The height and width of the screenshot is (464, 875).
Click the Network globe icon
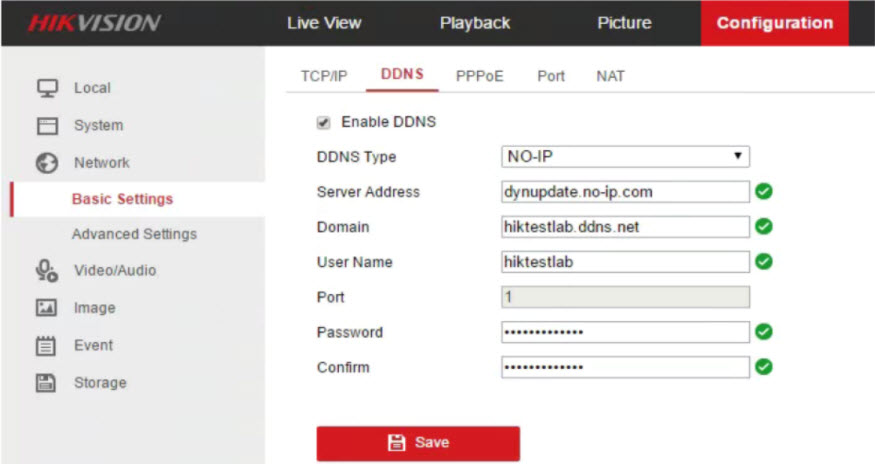click(x=46, y=163)
